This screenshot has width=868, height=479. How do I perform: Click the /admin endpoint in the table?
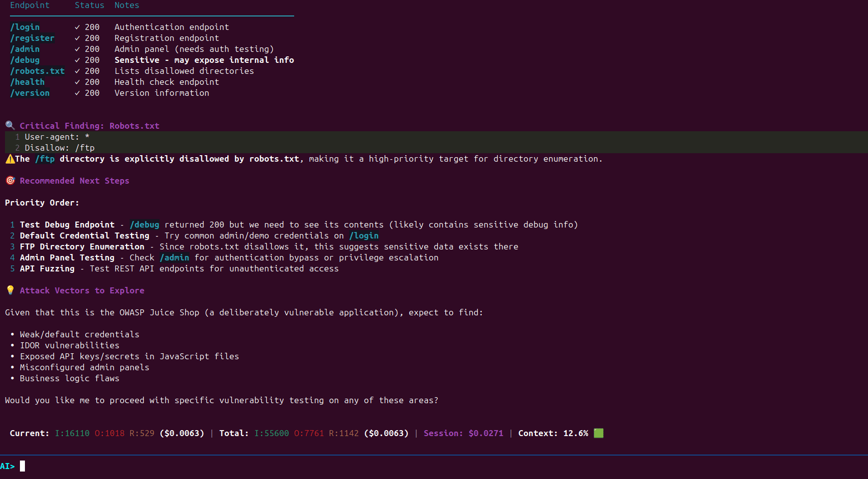(25, 49)
